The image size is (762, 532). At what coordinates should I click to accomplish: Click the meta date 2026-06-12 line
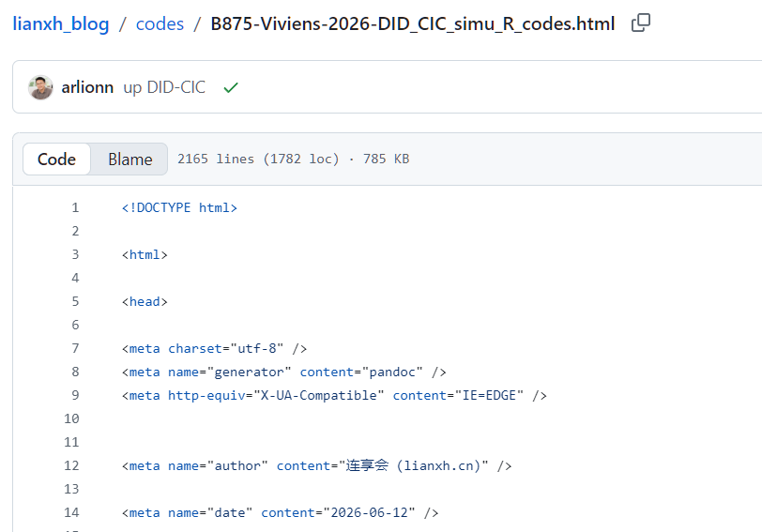tap(280, 512)
